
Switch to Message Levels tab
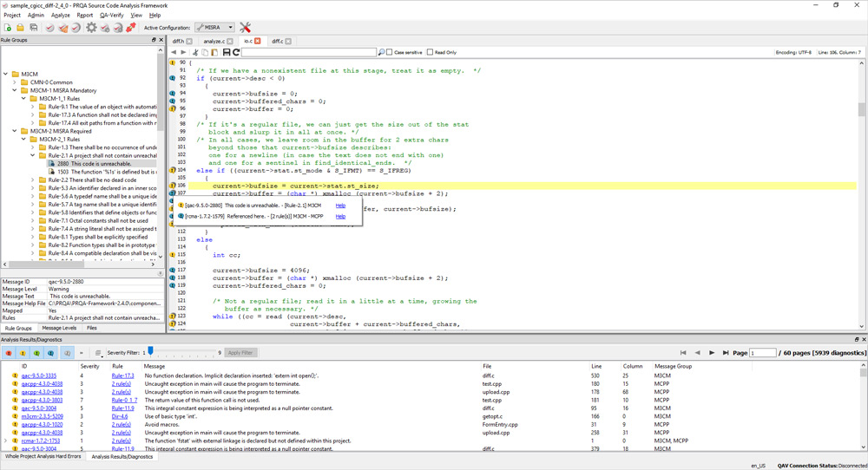59,329
